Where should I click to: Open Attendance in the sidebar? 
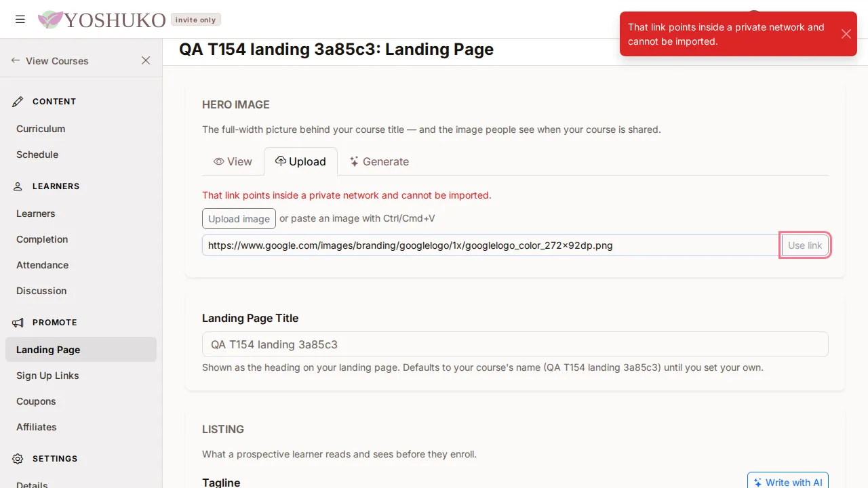(x=81, y=265)
